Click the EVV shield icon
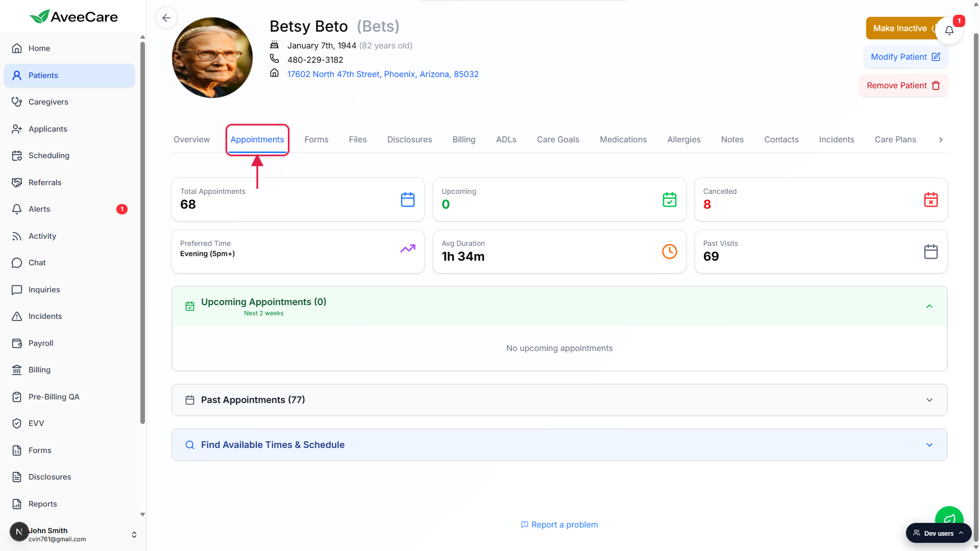This screenshot has height=551, width=980. (x=17, y=423)
